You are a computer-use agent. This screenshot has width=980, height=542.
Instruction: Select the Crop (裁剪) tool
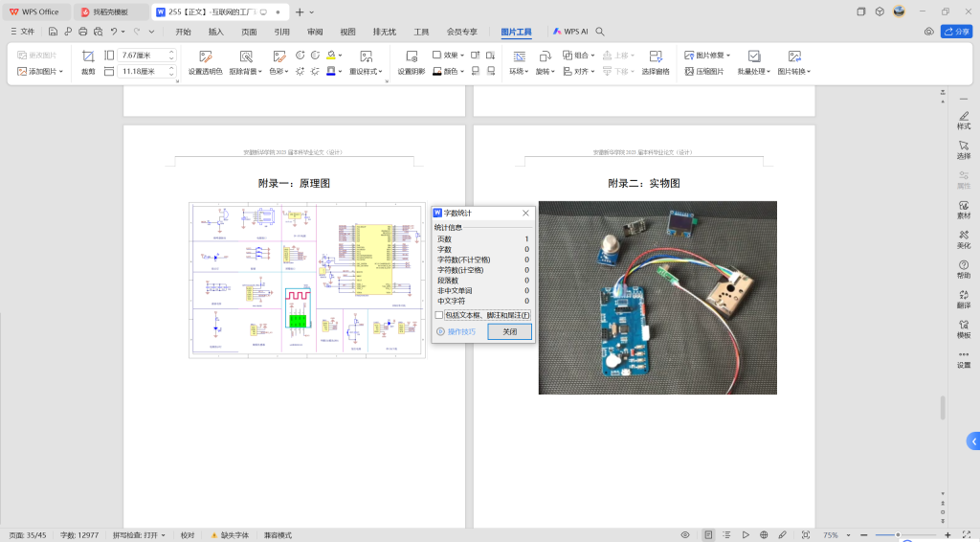tap(88, 62)
